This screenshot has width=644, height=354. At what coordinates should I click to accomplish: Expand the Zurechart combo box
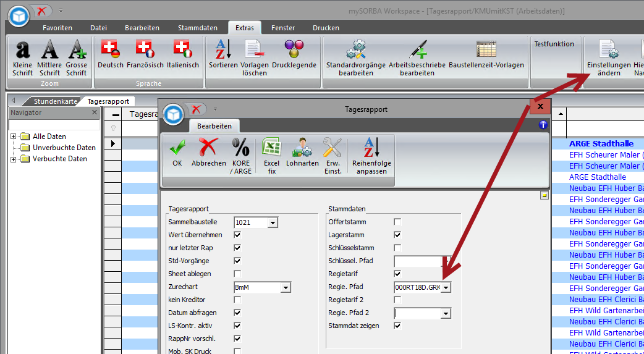(x=285, y=287)
